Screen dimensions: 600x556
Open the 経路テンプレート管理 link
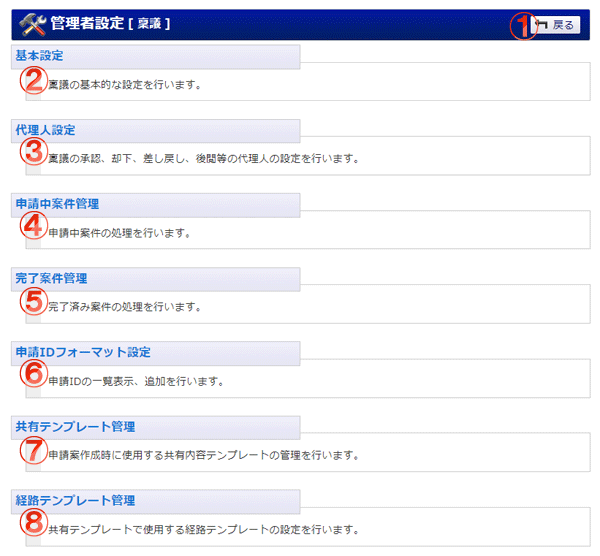pos(75,501)
